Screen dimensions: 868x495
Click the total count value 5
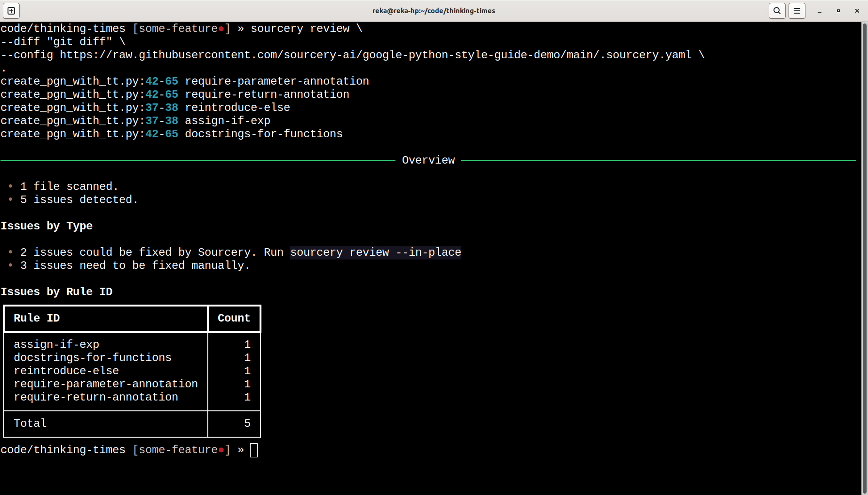247,424
